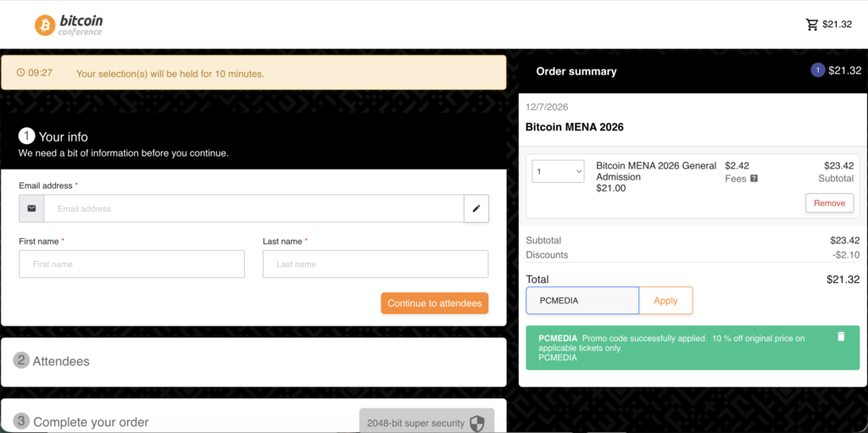Image resolution: width=868 pixels, height=433 pixels.
Task: Remove the General Admission ticket
Action: [829, 203]
